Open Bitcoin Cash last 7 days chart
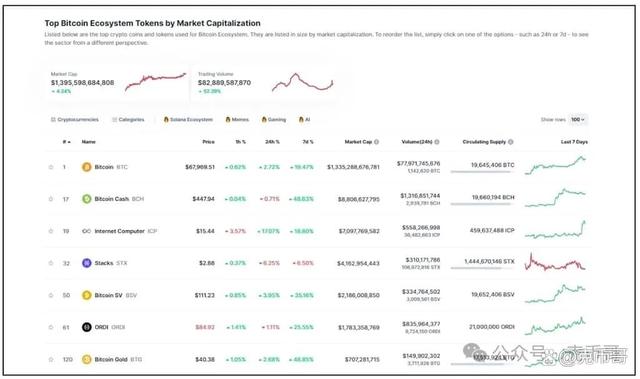The width and height of the screenshot is (640, 379). [555, 198]
